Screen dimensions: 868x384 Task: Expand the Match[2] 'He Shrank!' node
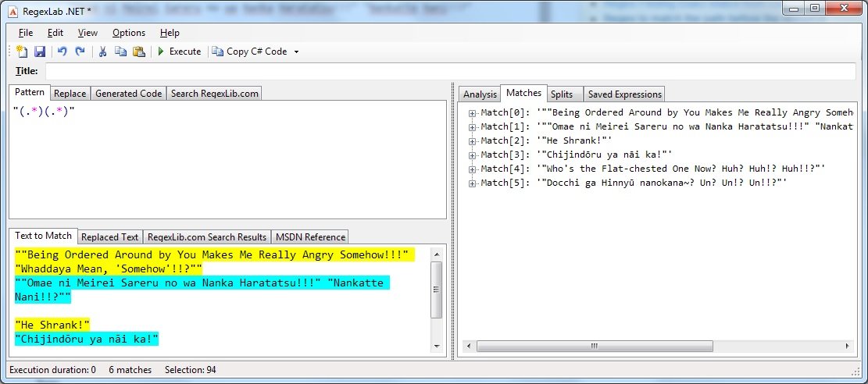(473, 141)
